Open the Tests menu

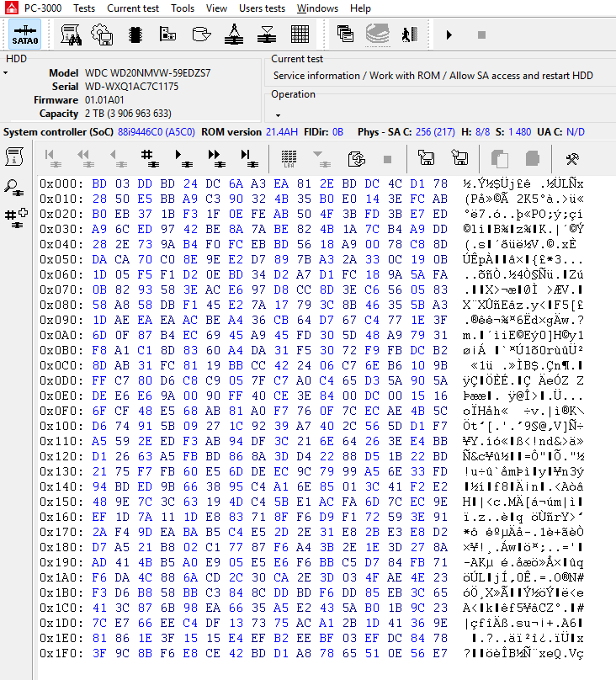(x=84, y=8)
